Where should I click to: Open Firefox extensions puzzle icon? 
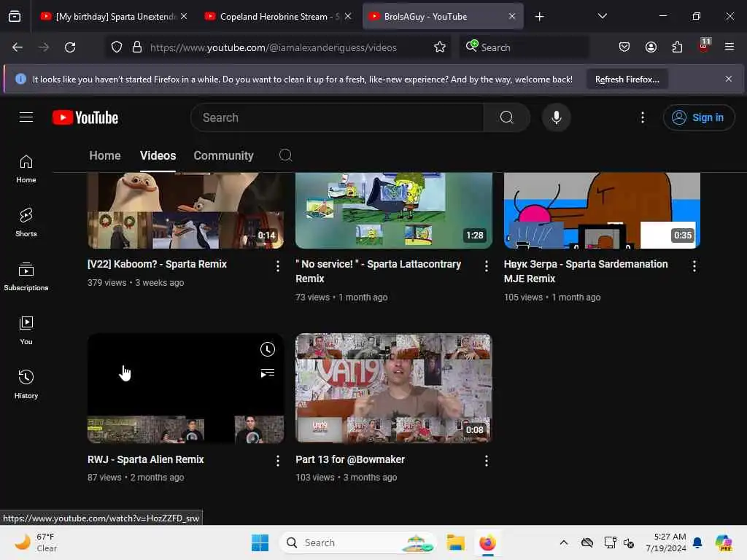point(677,47)
